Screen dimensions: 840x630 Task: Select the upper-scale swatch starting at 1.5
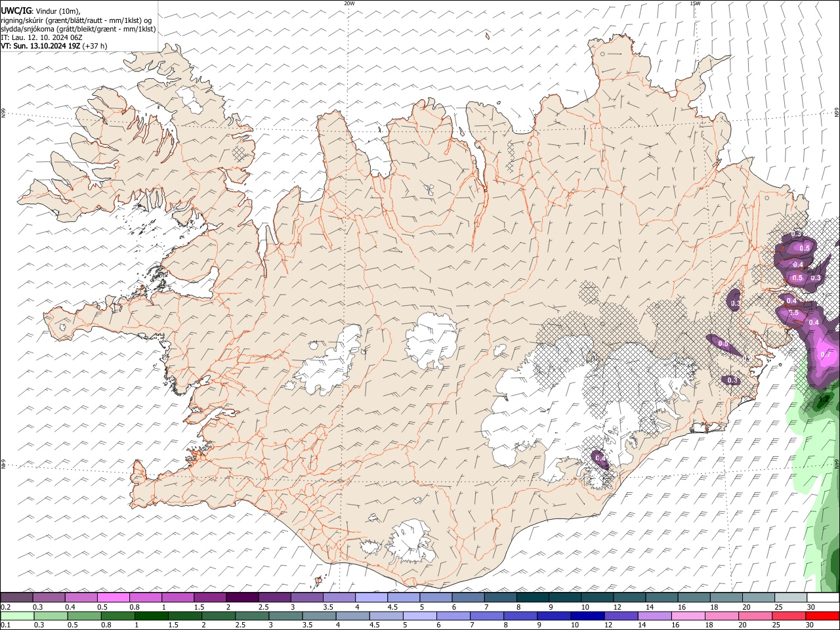[x=210, y=597]
